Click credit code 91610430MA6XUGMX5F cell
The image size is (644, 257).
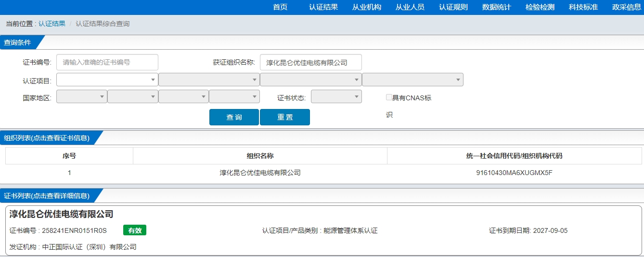514,173
